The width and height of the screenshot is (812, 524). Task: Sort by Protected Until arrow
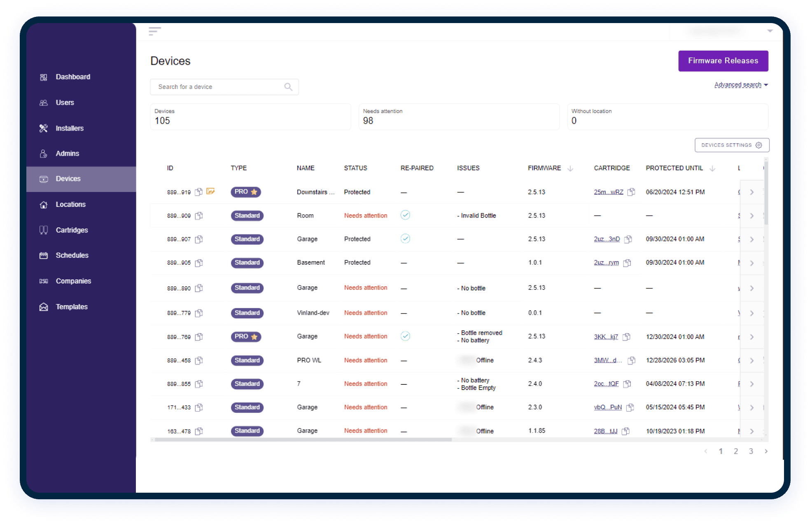712,168
